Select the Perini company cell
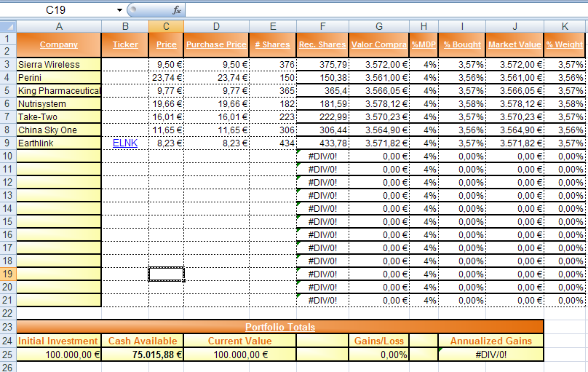 click(x=59, y=78)
